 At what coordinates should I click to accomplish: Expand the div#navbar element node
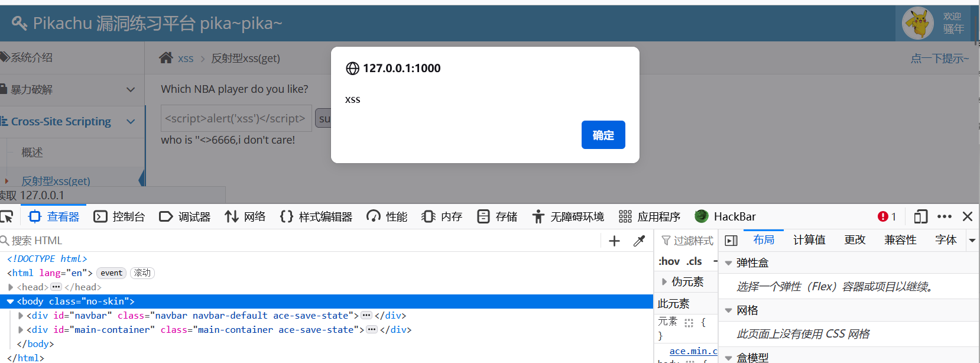[21, 316]
